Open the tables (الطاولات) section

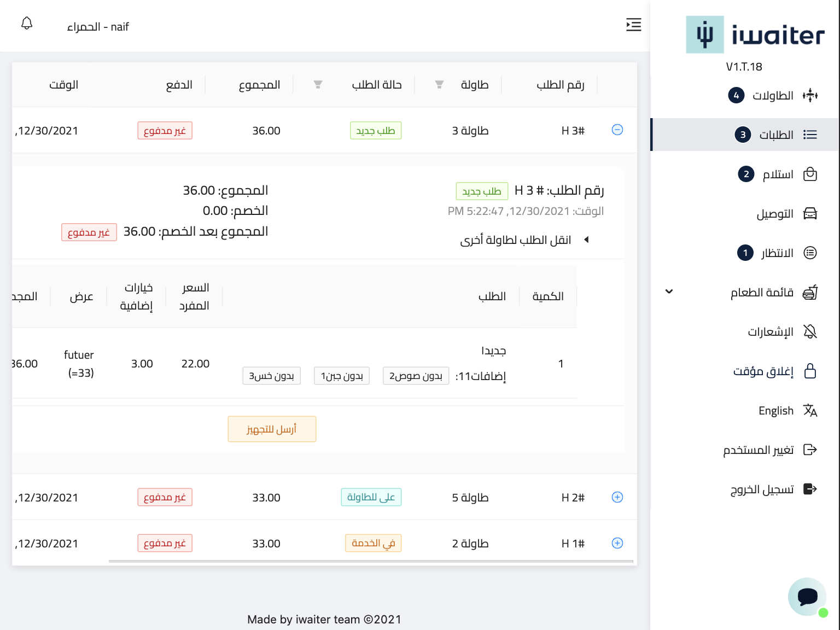click(x=772, y=96)
